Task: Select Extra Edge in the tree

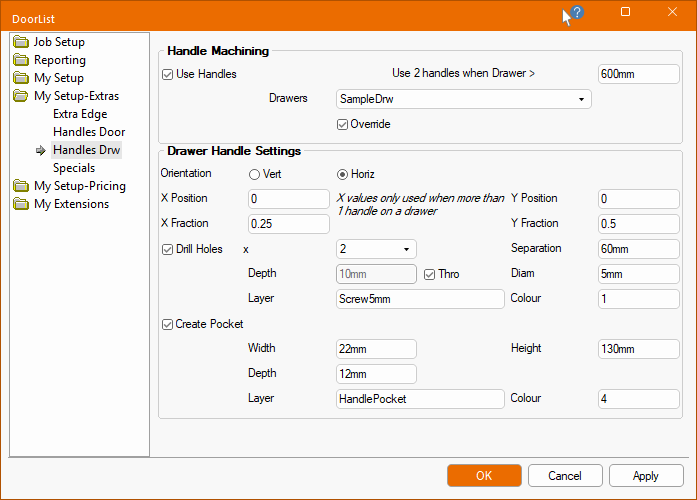Action: click(x=79, y=114)
